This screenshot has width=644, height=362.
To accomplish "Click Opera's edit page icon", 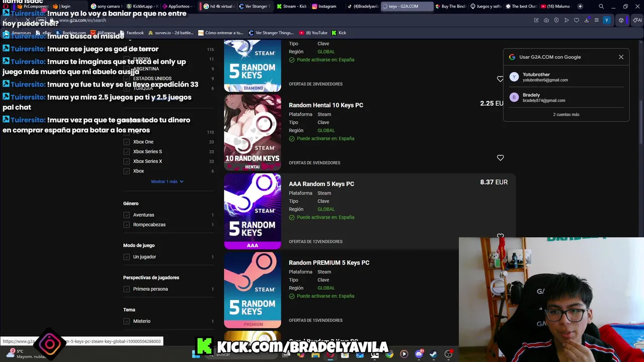I will point(536,20).
